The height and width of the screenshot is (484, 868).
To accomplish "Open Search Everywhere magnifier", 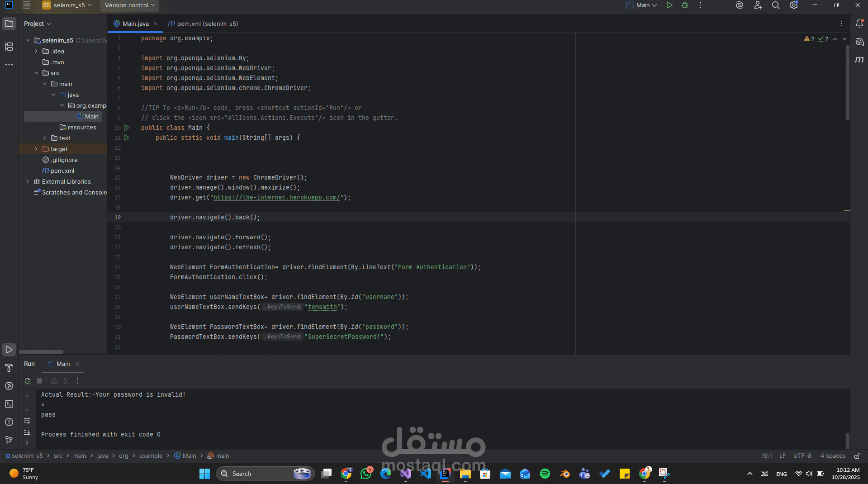I will coord(776,5).
